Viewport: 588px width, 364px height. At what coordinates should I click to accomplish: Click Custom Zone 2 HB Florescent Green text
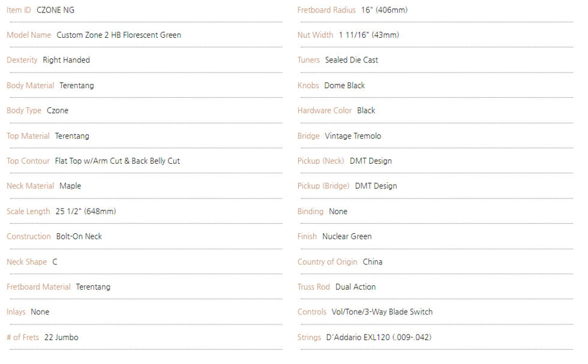click(119, 35)
